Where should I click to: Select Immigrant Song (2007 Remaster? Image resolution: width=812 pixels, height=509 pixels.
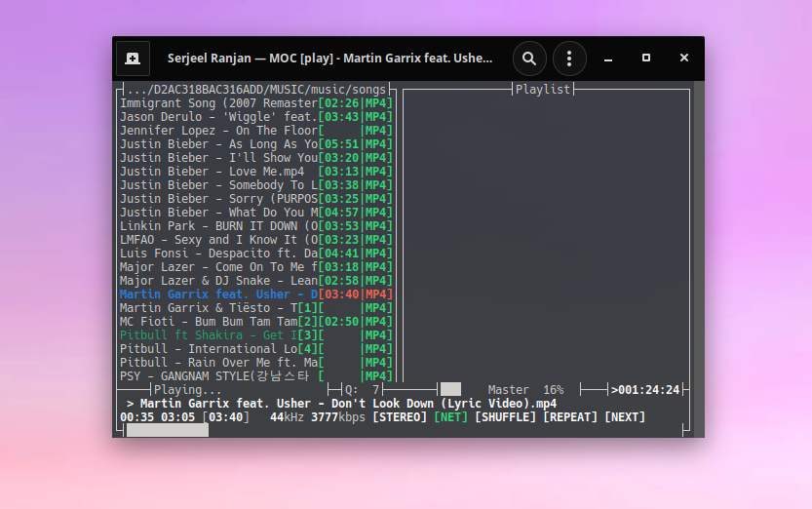(x=255, y=103)
